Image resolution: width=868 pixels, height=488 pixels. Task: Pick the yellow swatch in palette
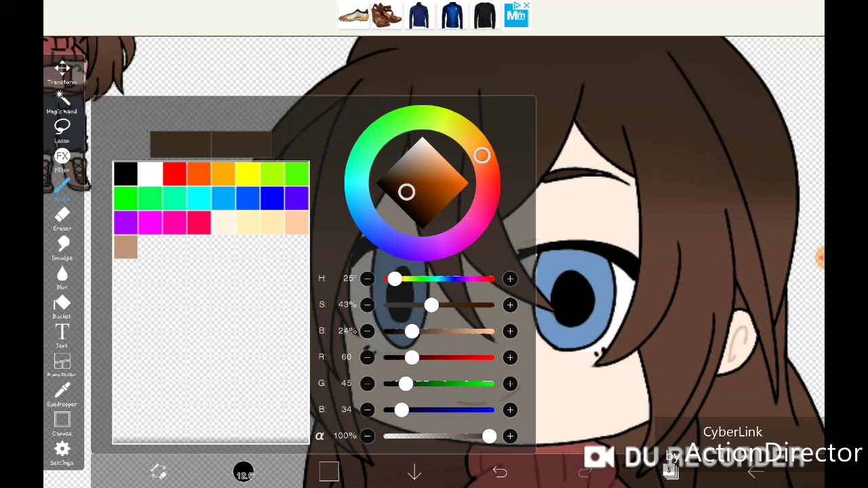(248, 174)
